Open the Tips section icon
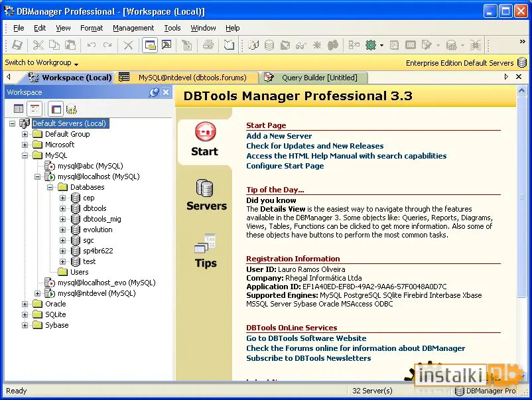532x400 pixels. [205, 243]
